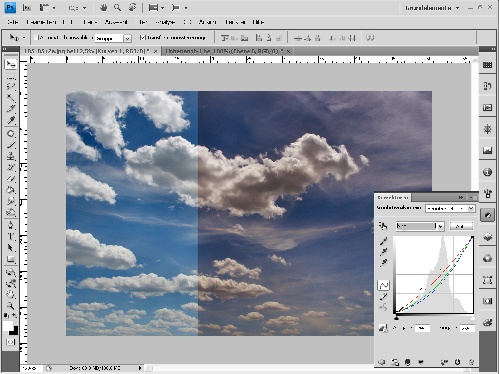Enable edit points curve mode
The width and height of the screenshot is (499, 374).
pyautogui.click(x=384, y=285)
